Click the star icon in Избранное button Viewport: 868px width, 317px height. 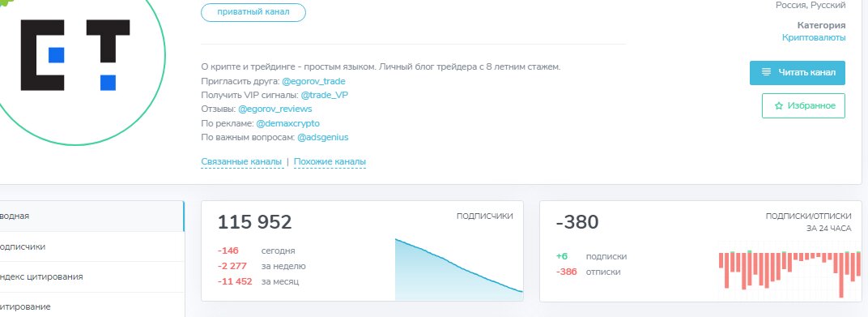[x=779, y=106]
